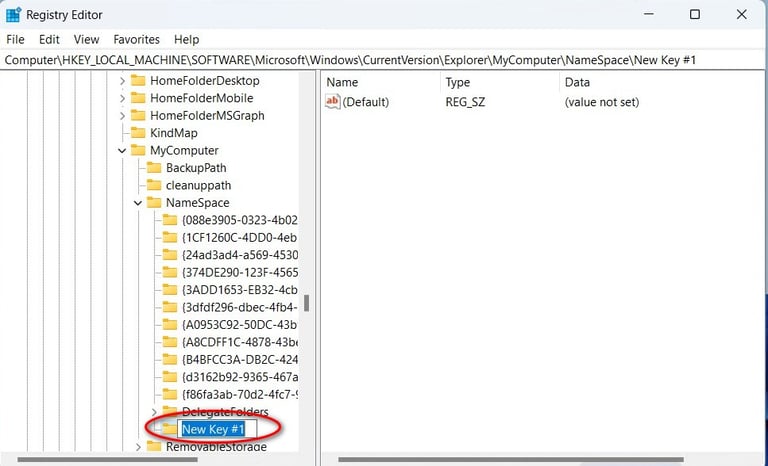Click the KindMap folder icon
The height and width of the screenshot is (466, 768).
pyautogui.click(x=138, y=133)
